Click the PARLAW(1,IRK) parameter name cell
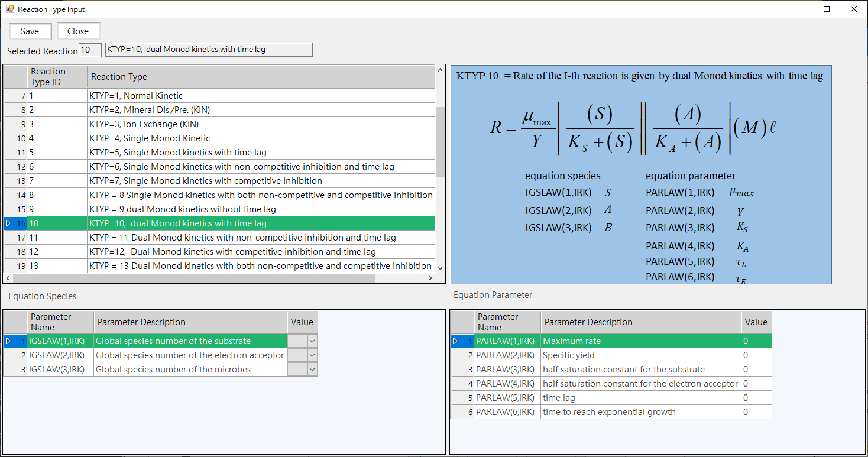This screenshot has width=868, height=457. (507, 341)
